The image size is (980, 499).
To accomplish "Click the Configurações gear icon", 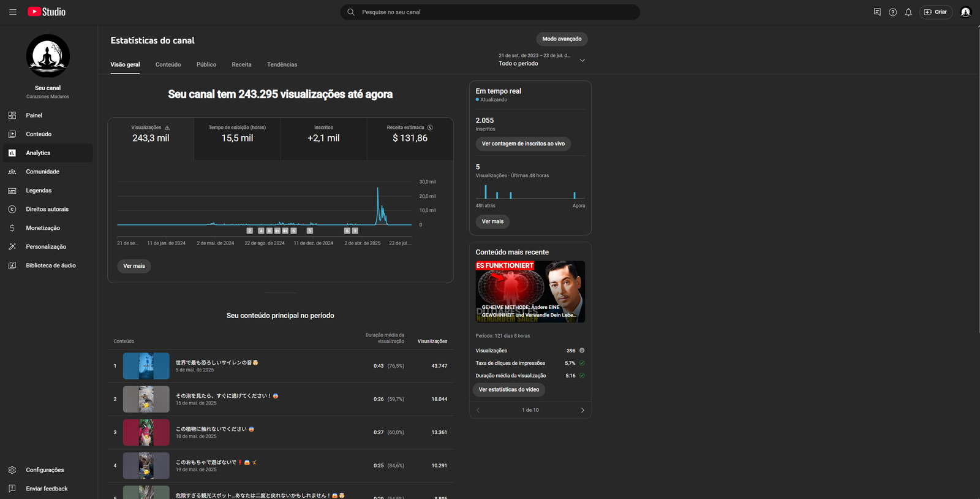I will (12, 470).
